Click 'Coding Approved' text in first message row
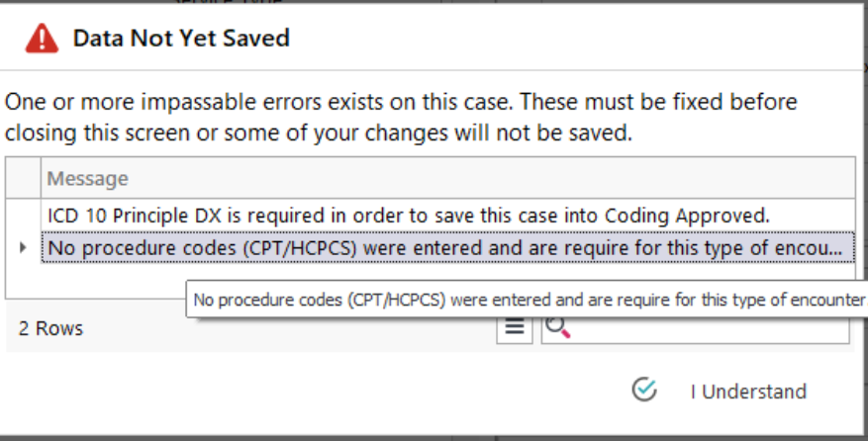The height and width of the screenshot is (441, 868). (x=687, y=216)
